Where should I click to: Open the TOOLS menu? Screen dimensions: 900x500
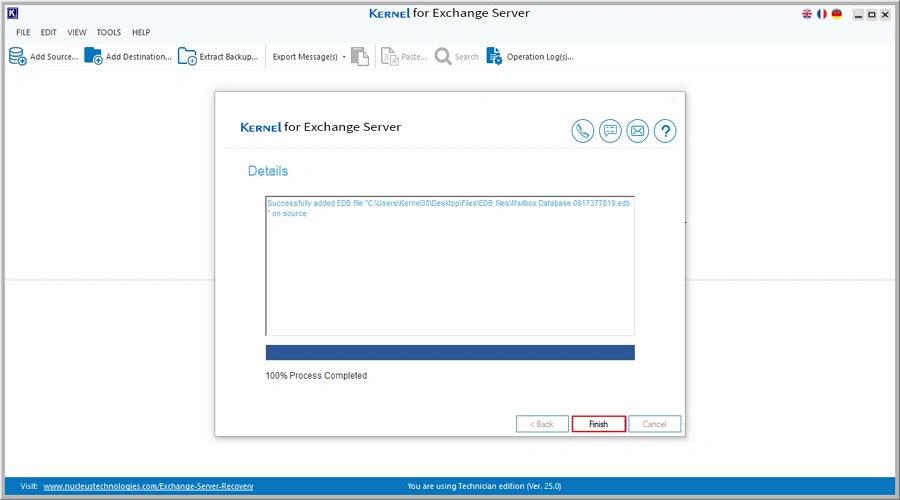point(108,33)
